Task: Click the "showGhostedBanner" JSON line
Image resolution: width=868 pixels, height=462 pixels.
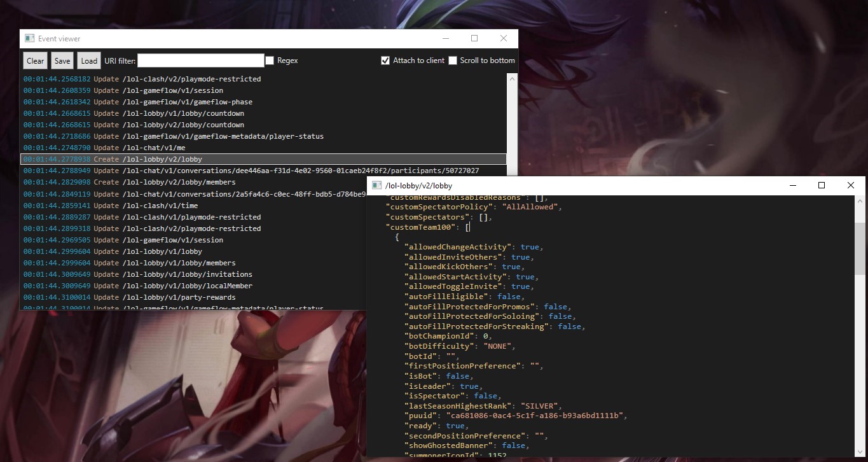Action: (467, 445)
